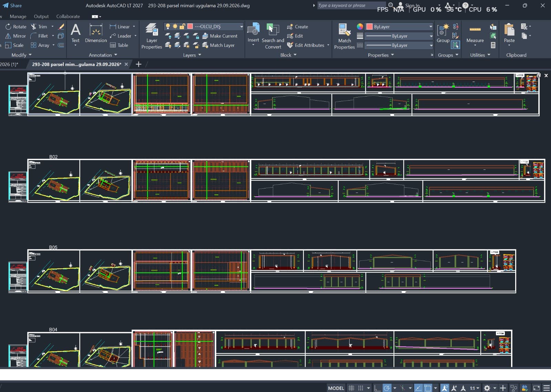Click the keyword search input field
Viewport: 551px width, 392px height.
(x=351, y=6)
